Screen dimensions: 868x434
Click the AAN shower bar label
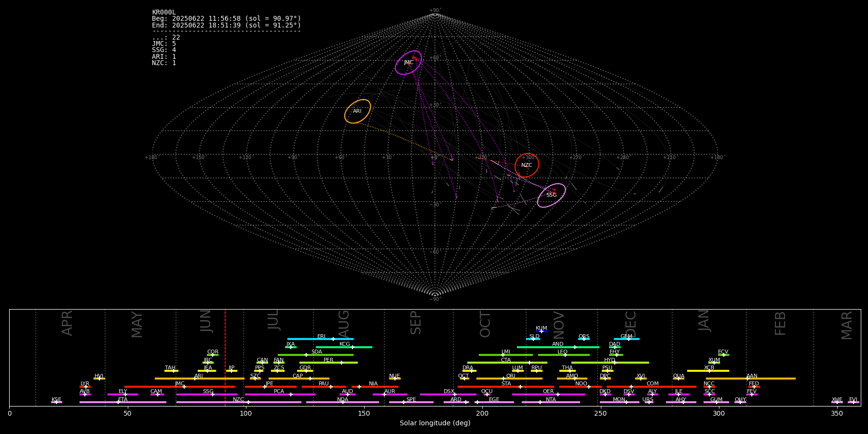click(x=752, y=376)
